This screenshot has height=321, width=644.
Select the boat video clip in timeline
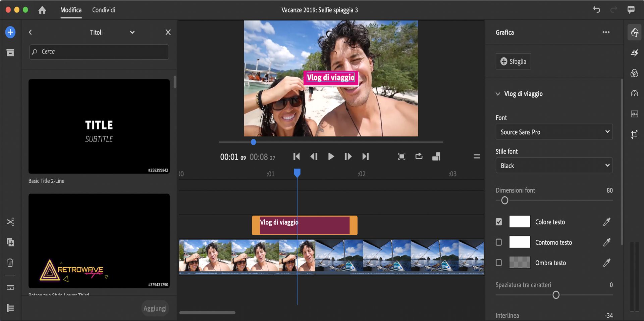click(x=399, y=257)
